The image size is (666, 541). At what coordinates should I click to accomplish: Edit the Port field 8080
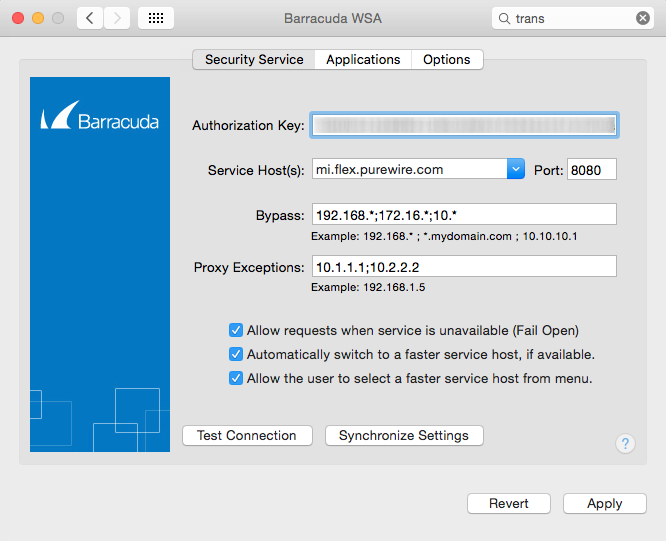592,169
